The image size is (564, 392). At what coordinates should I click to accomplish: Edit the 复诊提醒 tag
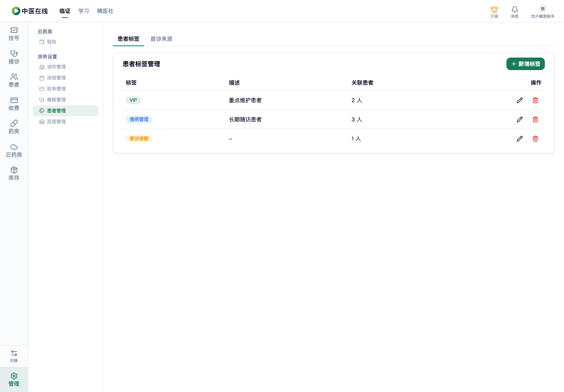(x=520, y=139)
